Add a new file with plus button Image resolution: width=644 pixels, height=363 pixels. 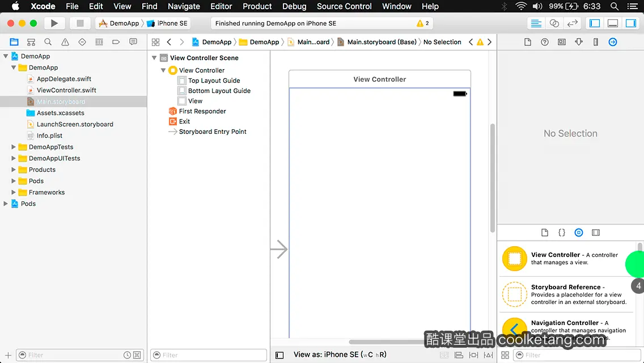pos(8,355)
